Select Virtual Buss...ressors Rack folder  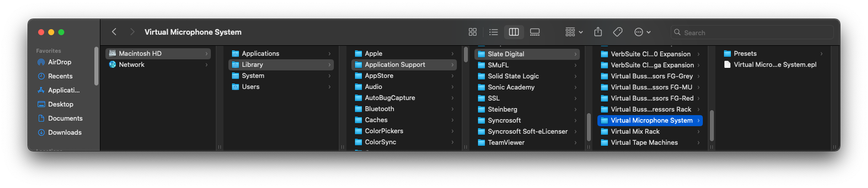[650, 109]
